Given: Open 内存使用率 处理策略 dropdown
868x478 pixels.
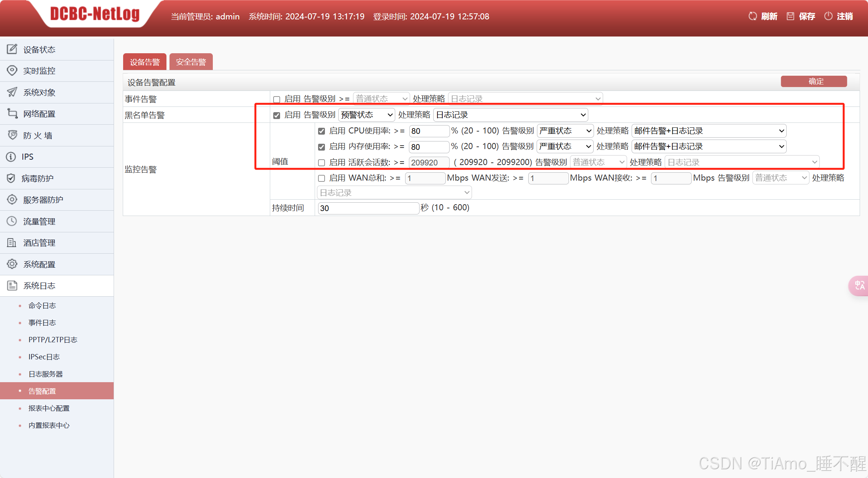Looking at the screenshot, I should (709, 146).
